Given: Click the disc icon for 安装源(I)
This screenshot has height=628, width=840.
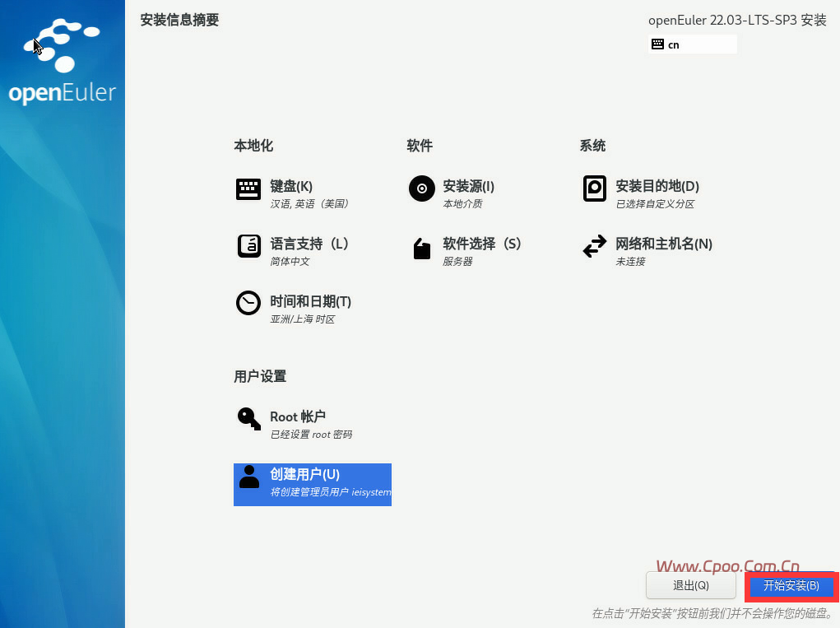Looking at the screenshot, I should pyautogui.click(x=421, y=188).
